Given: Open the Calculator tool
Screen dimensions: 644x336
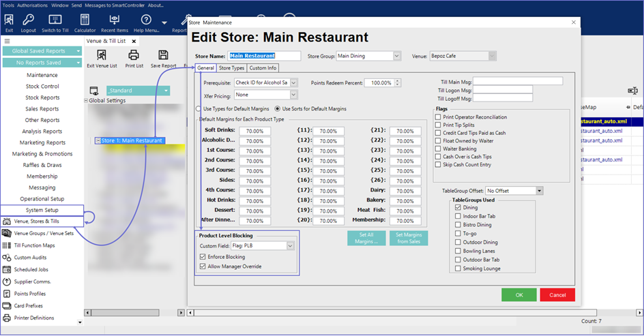Looking at the screenshot, I should [85, 20].
